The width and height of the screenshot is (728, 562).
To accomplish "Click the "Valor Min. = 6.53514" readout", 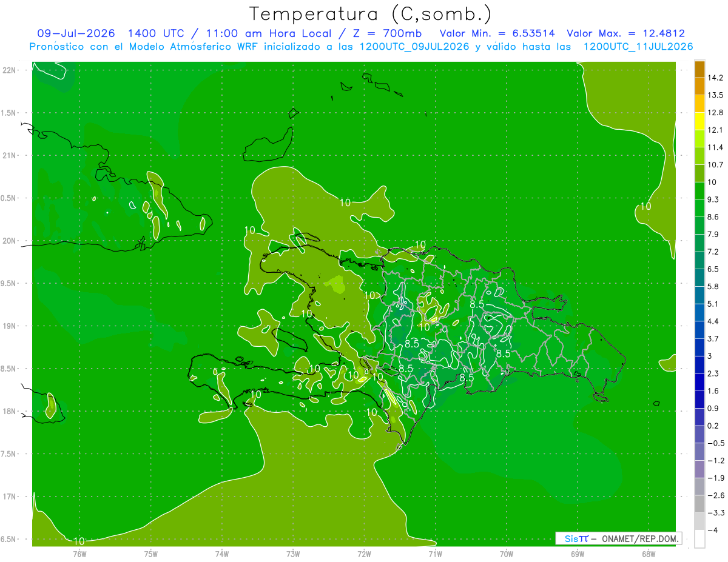I will 497,33.
